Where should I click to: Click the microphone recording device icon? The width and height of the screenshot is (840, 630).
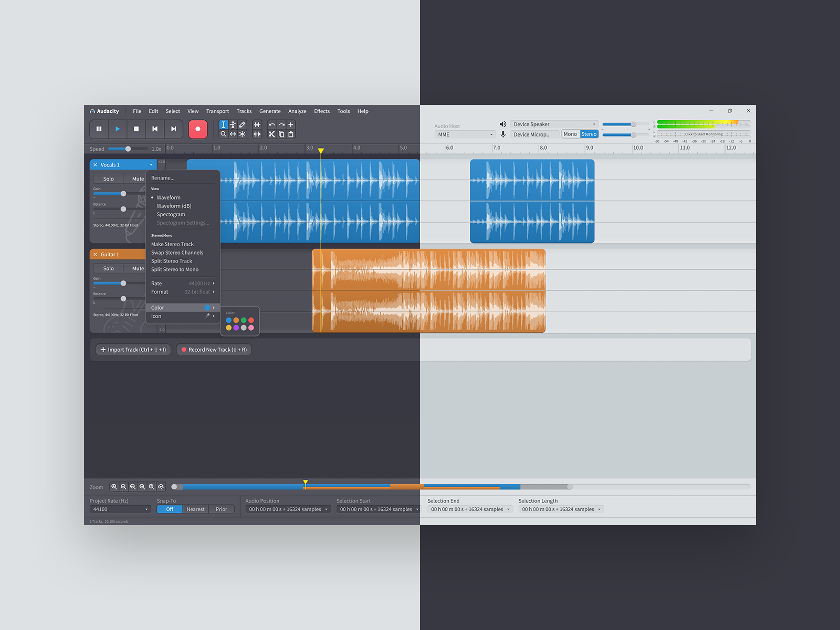(x=503, y=134)
